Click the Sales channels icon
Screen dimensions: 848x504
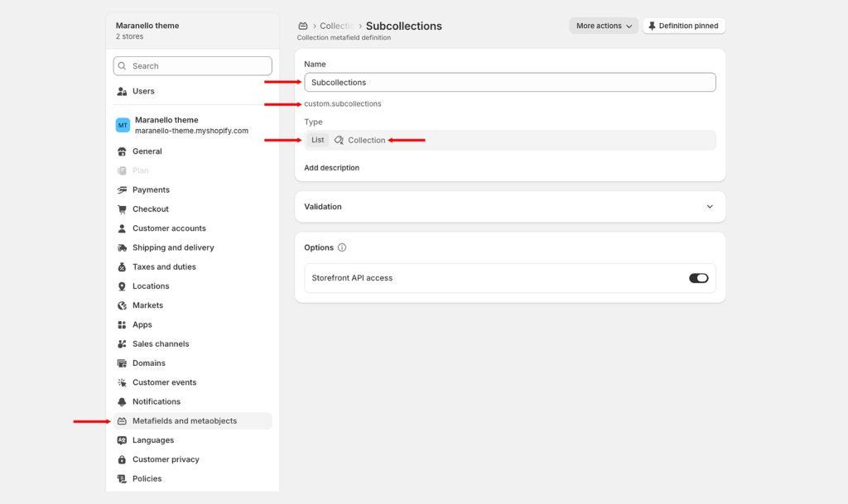(x=122, y=344)
